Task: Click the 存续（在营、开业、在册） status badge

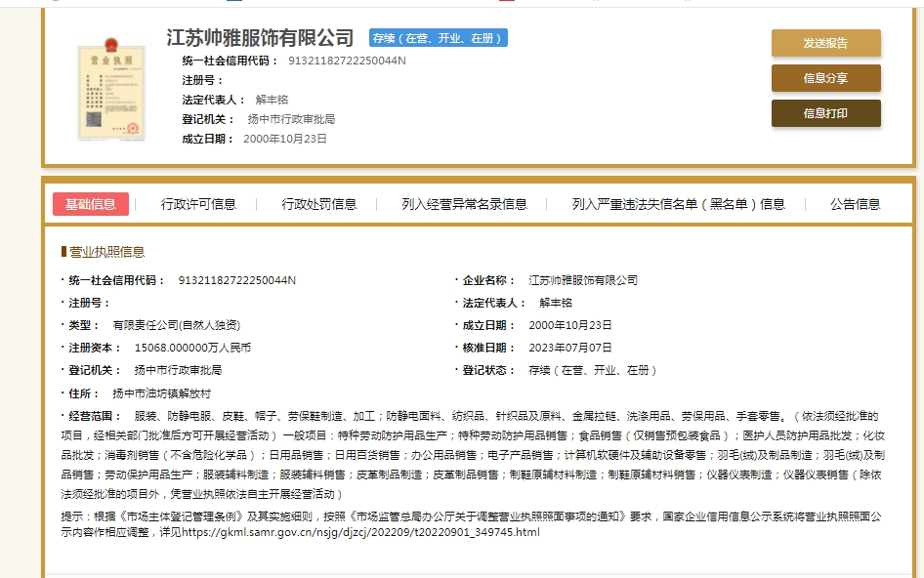Action: click(438, 38)
